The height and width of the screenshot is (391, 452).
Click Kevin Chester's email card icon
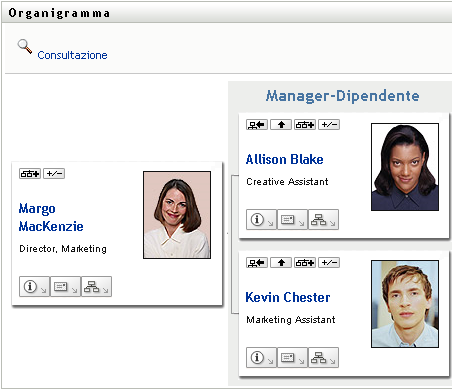tap(292, 358)
